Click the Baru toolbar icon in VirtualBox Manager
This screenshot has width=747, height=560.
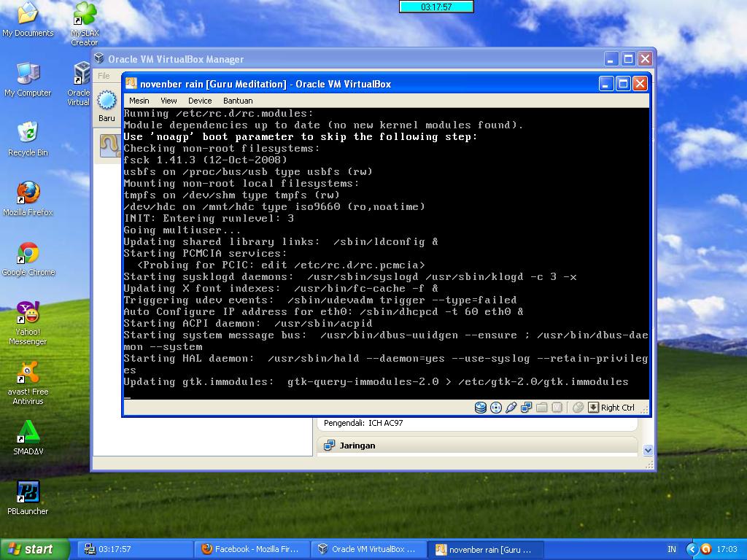[107, 102]
